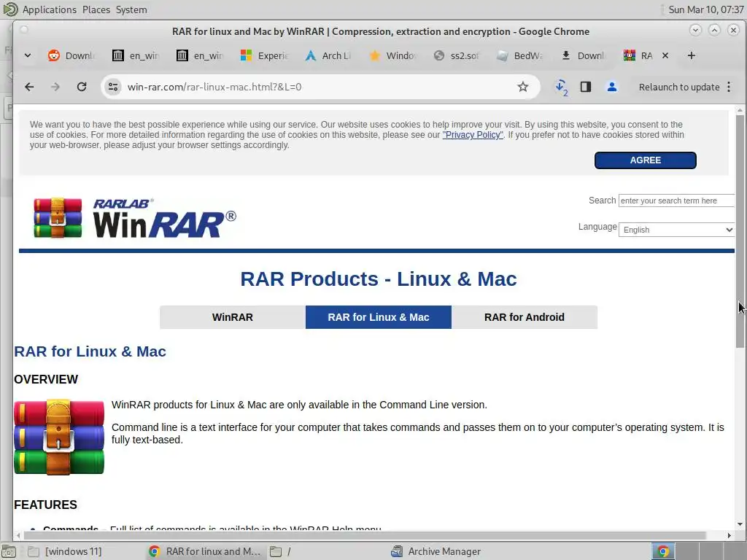Close the active RAR tab

(x=665, y=55)
